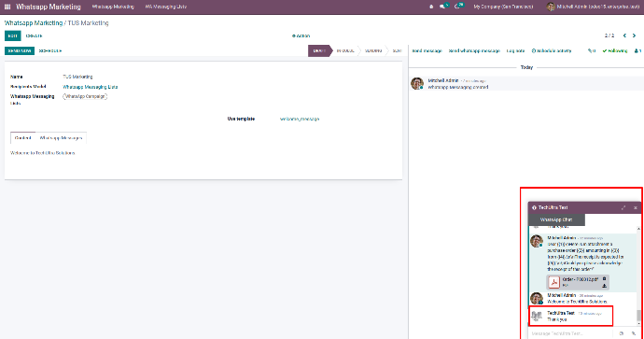
Task: Open WA Messaging Lists menu
Action: pyautogui.click(x=166, y=7)
